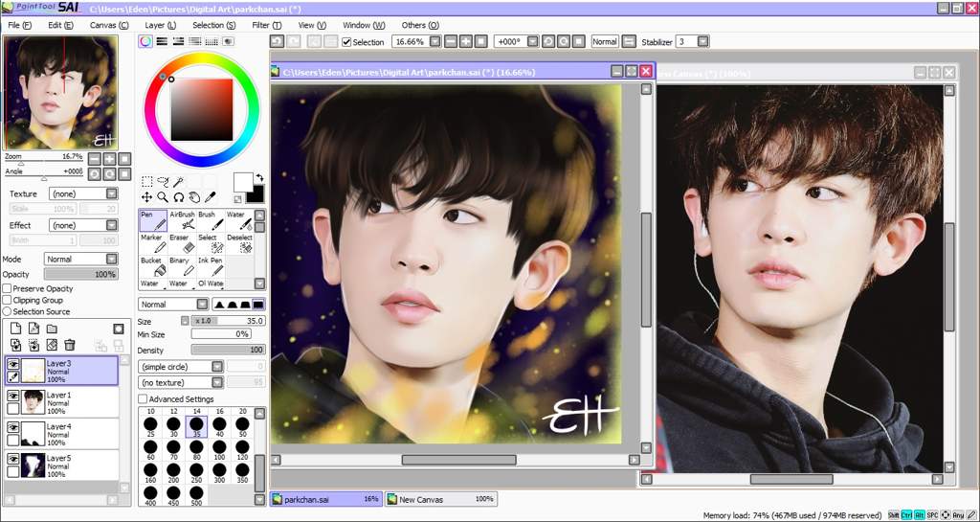Hide Layer3 with its eye icon
980x522 pixels.
click(x=12, y=364)
